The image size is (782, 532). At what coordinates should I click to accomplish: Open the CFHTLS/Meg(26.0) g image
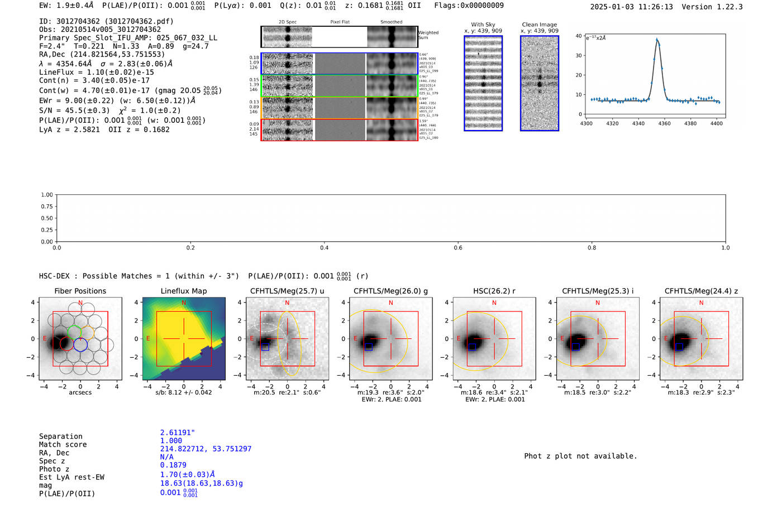pyautogui.click(x=390, y=339)
